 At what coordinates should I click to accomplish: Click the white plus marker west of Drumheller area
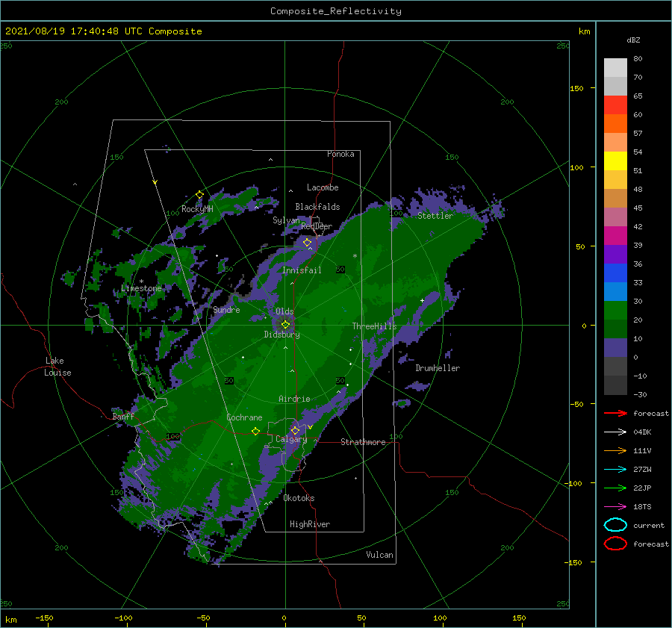[422, 300]
